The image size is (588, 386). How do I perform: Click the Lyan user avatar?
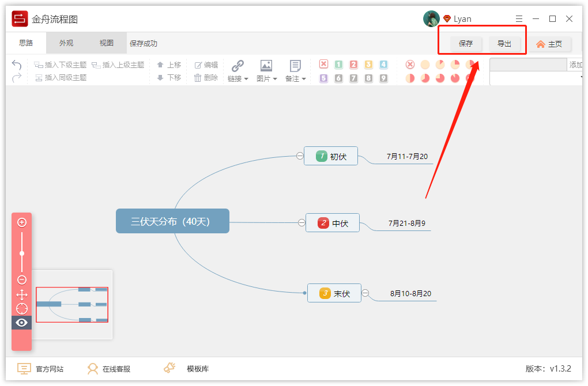(431, 19)
